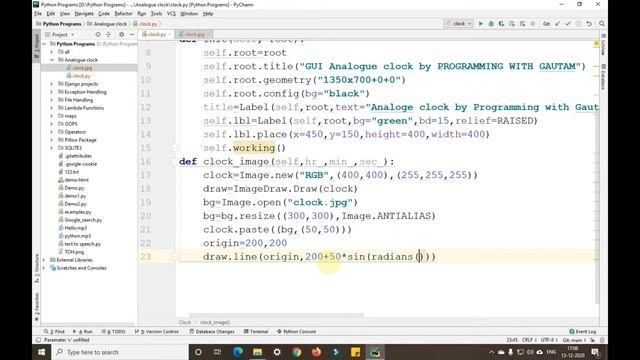Toggle the Favorites side tool window tab
Image resolution: width=640 pixels, height=360 pixels.
[x=36, y=307]
